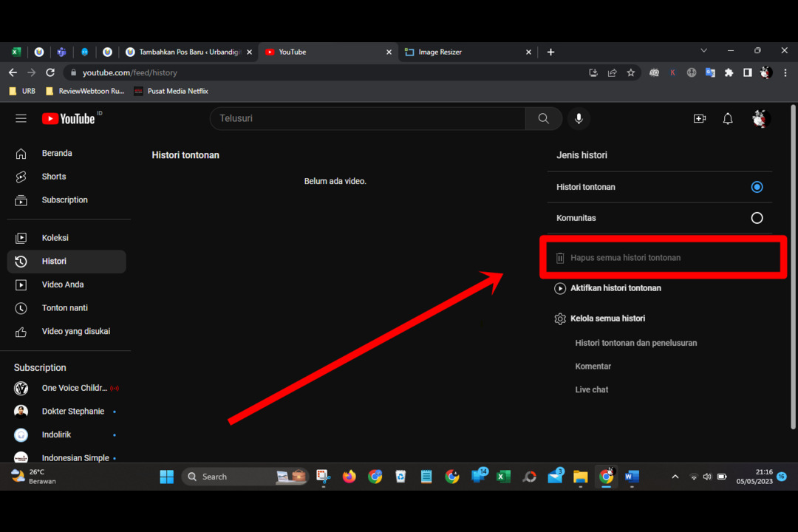798x532 pixels.
Task: Close the YouTube browser tab
Action: [x=389, y=52]
